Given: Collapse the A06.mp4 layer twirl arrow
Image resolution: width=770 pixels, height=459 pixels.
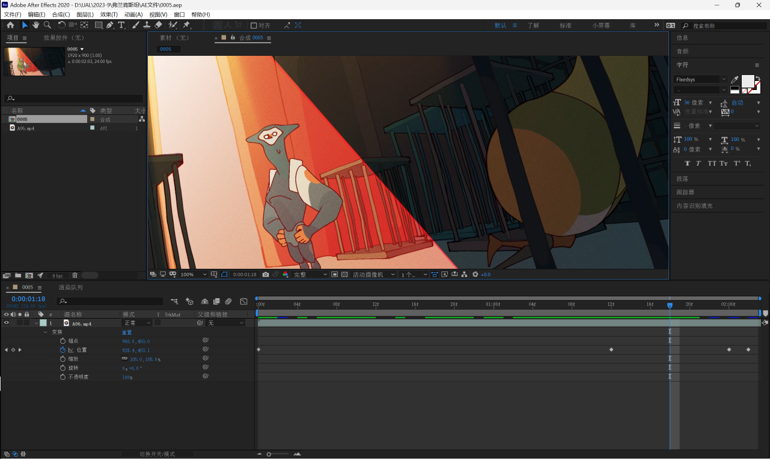Looking at the screenshot, I should [36, 323].
